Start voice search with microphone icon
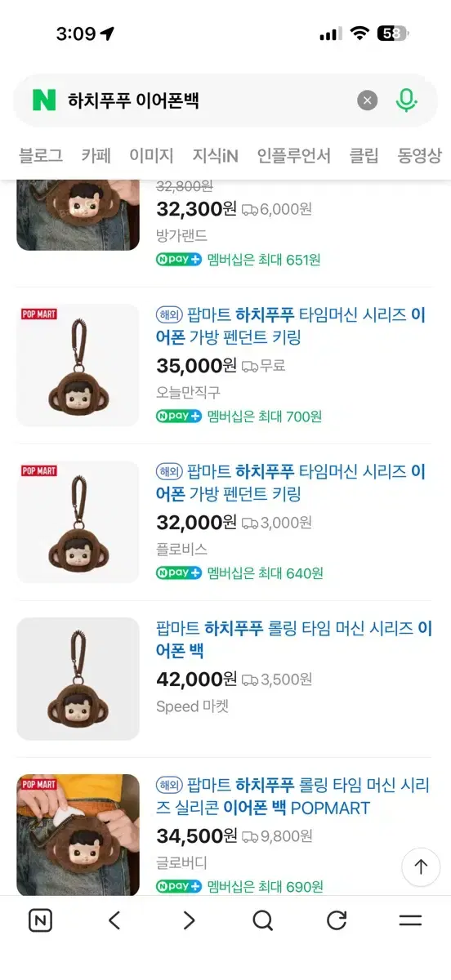The width and height of the screenshot is (451, 980). tap(407, 100)
